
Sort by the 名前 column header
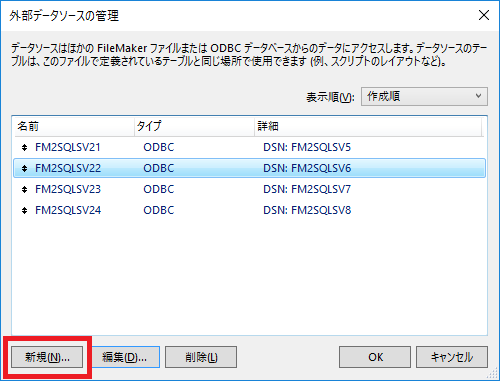click(74, 126)
